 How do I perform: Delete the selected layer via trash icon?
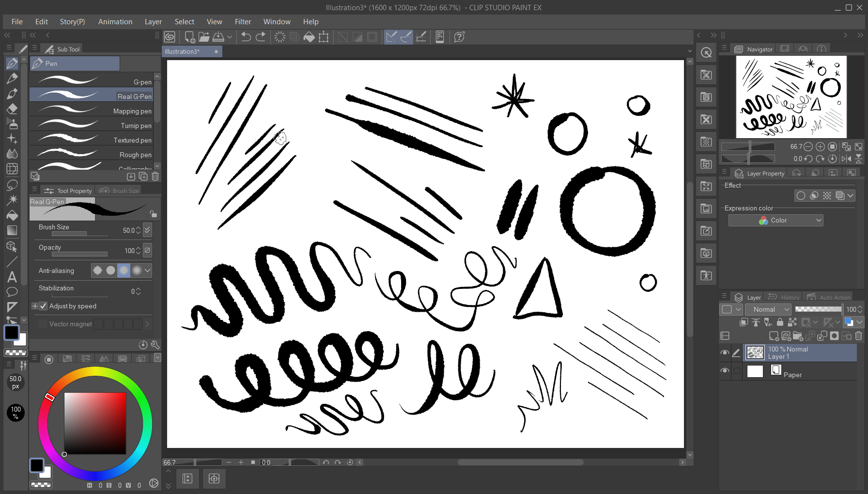859,336
